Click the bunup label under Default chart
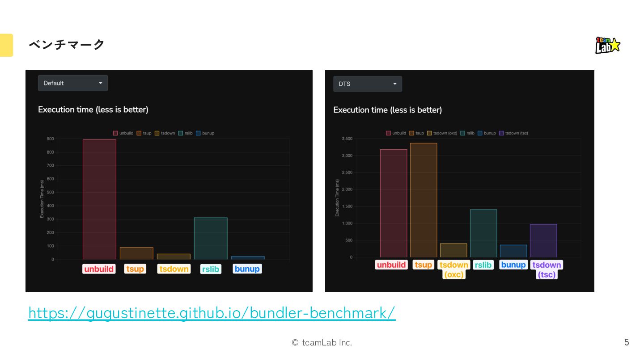This screenshot has height=362, width=644. click(x=247, y=269)
